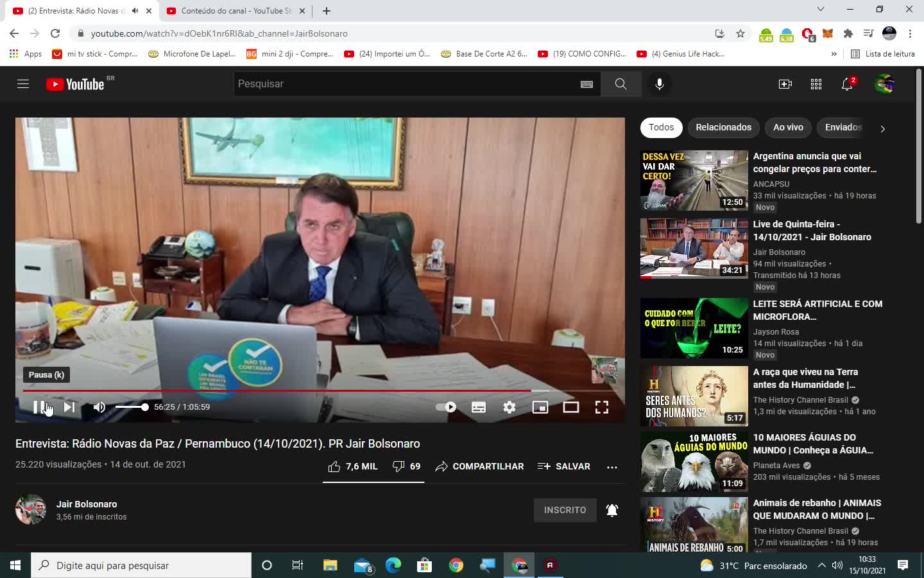
Task: Click the address bar URL
Action: pos(219,33)
